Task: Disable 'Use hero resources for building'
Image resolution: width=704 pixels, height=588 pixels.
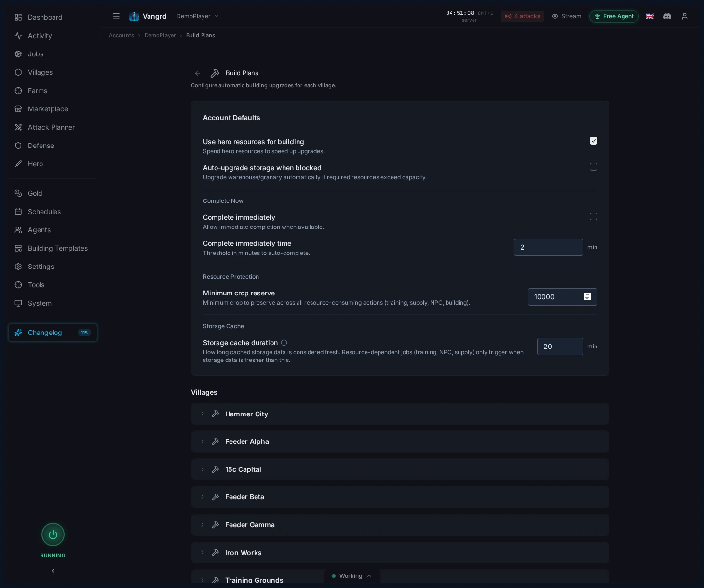Action: point(594,141)
